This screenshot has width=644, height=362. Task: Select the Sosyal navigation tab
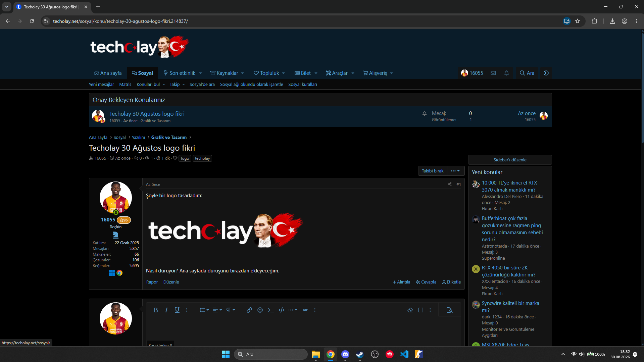pyautogui.click(x=142, y=73)
